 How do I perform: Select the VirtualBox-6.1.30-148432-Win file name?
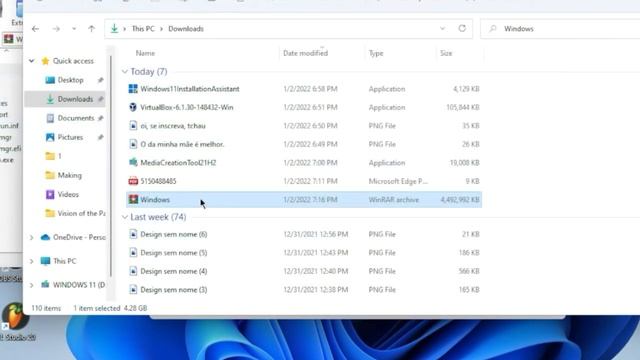pyautogui.click(x=187, y=107)
